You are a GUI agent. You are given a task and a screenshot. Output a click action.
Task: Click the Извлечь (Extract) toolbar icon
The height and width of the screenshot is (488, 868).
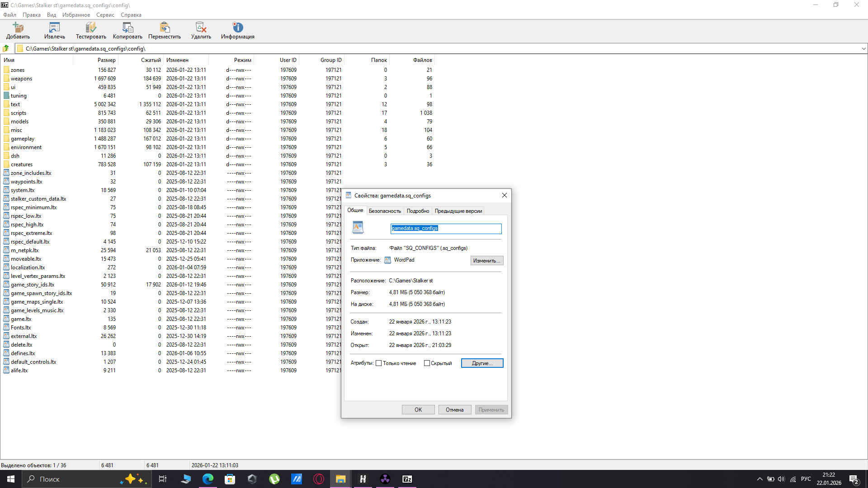click(x=55, y=28)
